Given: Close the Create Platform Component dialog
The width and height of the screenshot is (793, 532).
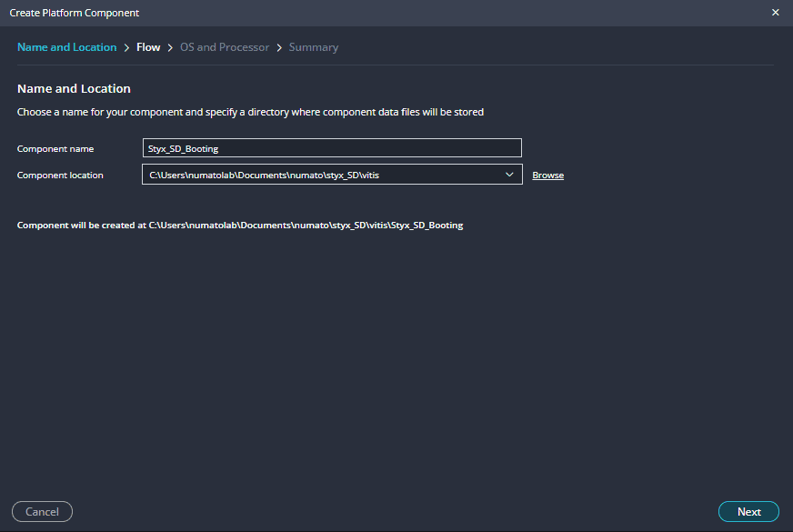Looking at the screenshot, I should click(775, 13).
